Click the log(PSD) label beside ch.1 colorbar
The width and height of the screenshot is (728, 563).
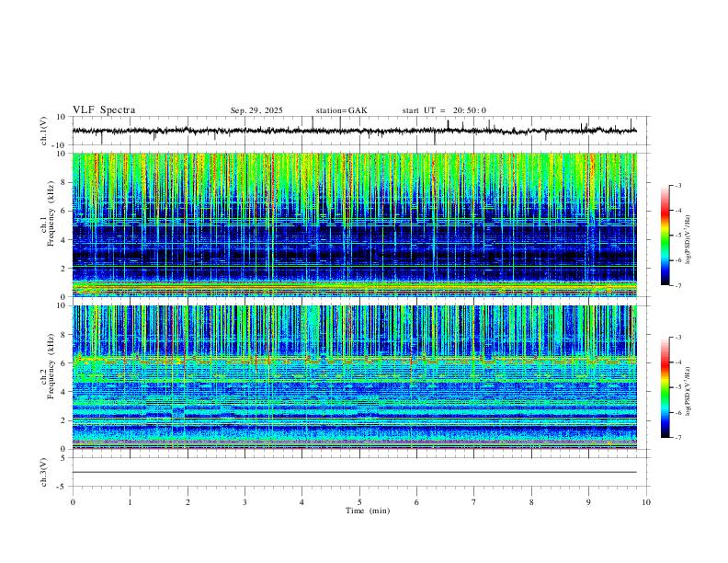pos(688,240)
